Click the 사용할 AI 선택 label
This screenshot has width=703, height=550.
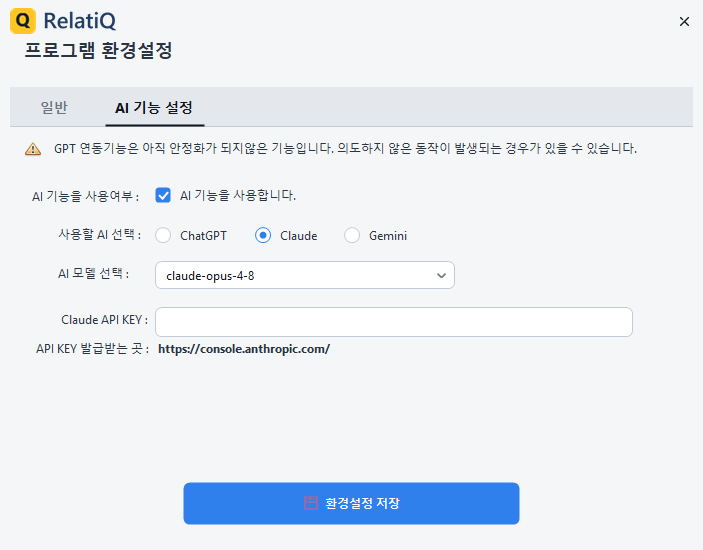tap(100, 234)
